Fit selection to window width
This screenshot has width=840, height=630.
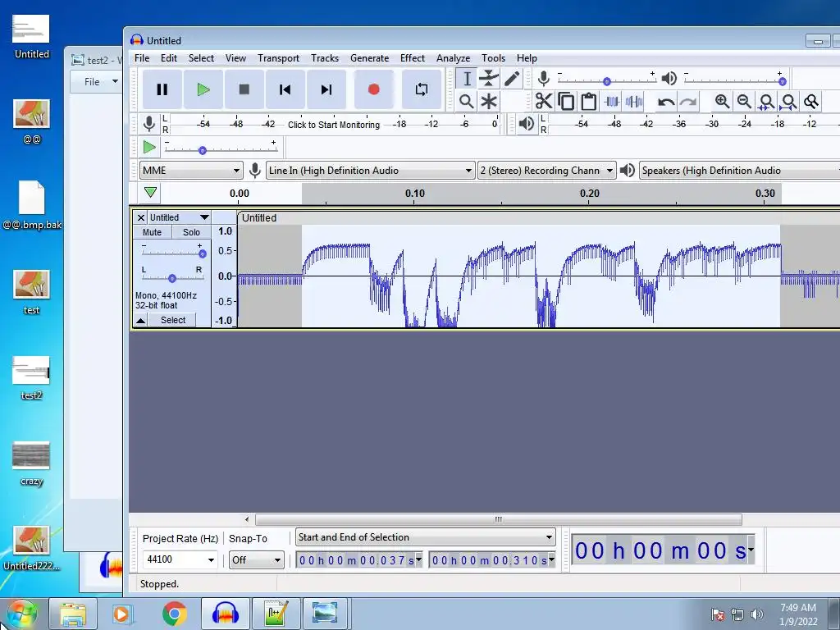click(x=767, y=101)
